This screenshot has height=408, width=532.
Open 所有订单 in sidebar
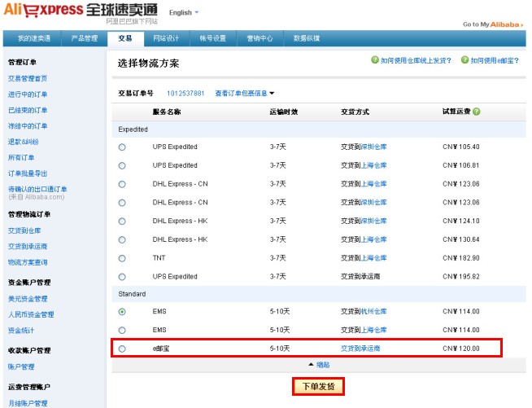21,157
